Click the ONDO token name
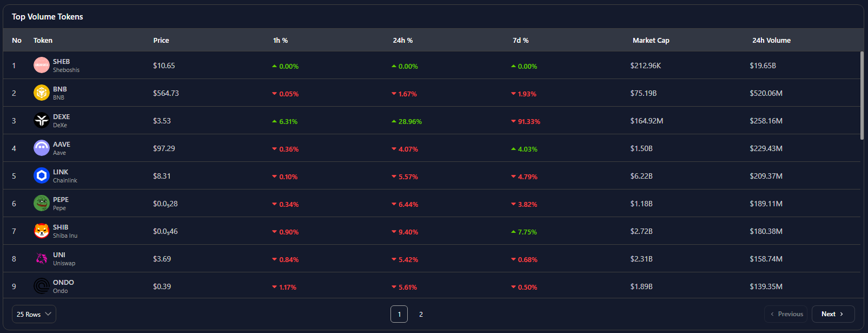868x333 pixels. click(63, 283)
